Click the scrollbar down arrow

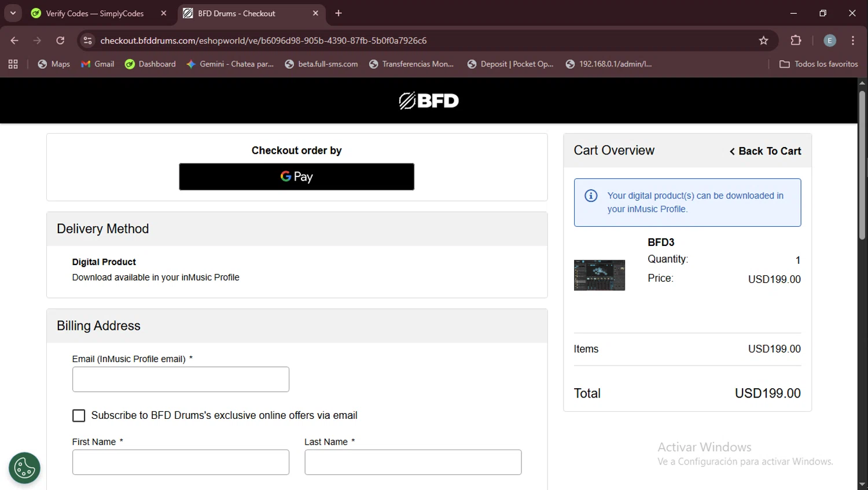pyautogui.click(x=862, y=485)
